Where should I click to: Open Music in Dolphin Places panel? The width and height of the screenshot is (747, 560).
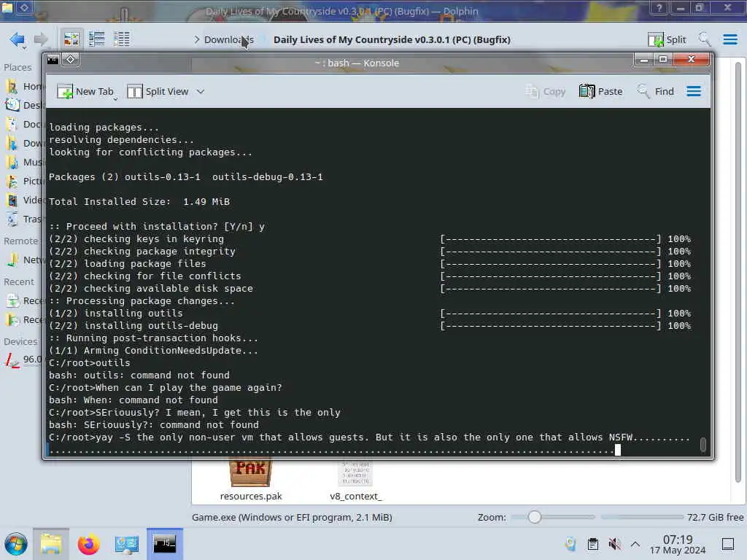coord(24,163)
